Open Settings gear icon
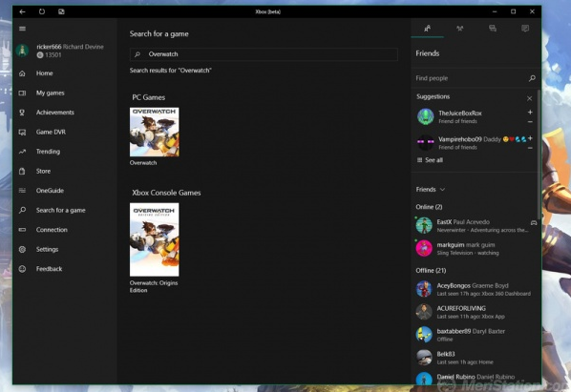This screenshot has height=392, width=571. pyautogui.click(x=22, y=249)
